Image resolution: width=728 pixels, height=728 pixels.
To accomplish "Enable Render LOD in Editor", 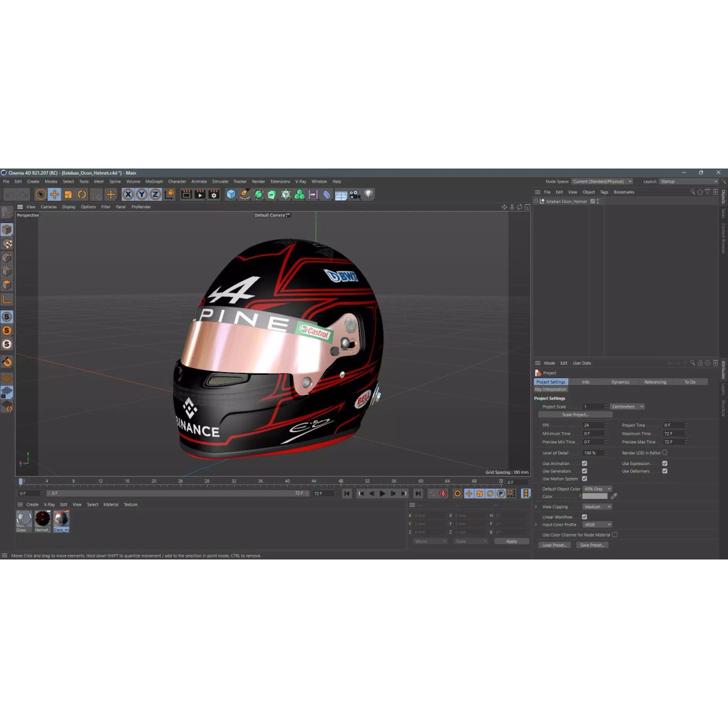I will pyautogui.click(x=665, y=453).
